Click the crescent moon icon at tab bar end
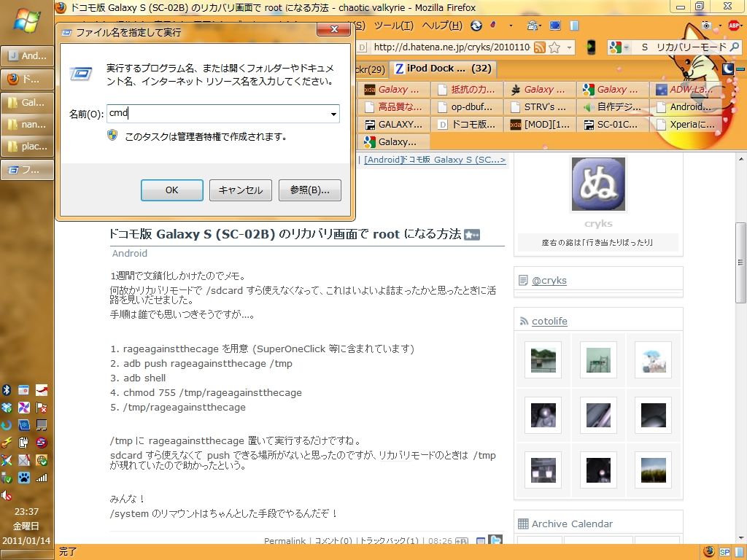747x560 pixels. 727,69
